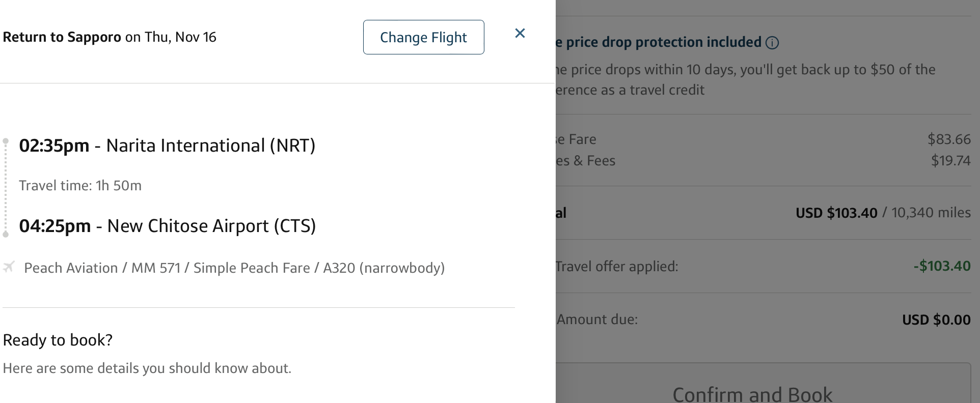Screen dimensions: 980x403
Task: Click the 10,340 miles total value
Action: [x=931, y=213]
